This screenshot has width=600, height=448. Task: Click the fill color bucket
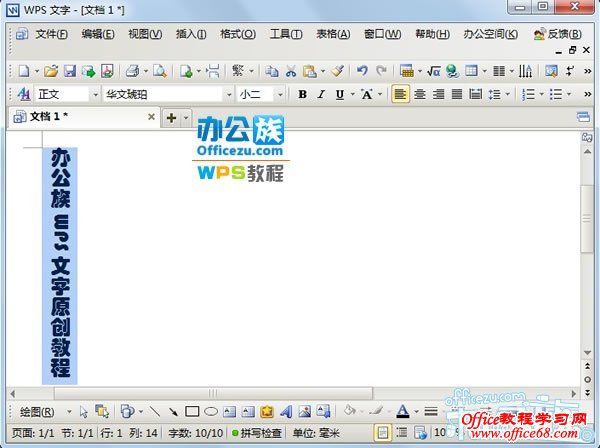pyautogui.click(x=349, y=411)
